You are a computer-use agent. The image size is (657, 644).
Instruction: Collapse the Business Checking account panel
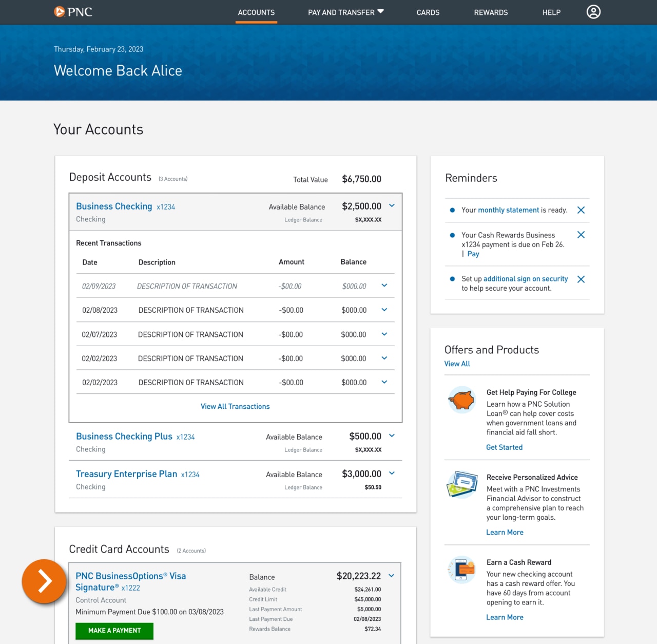392,205
